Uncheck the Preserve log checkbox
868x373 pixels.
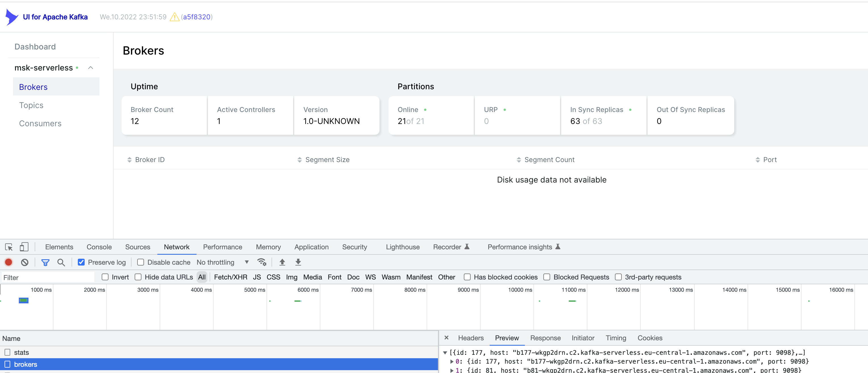81,262
